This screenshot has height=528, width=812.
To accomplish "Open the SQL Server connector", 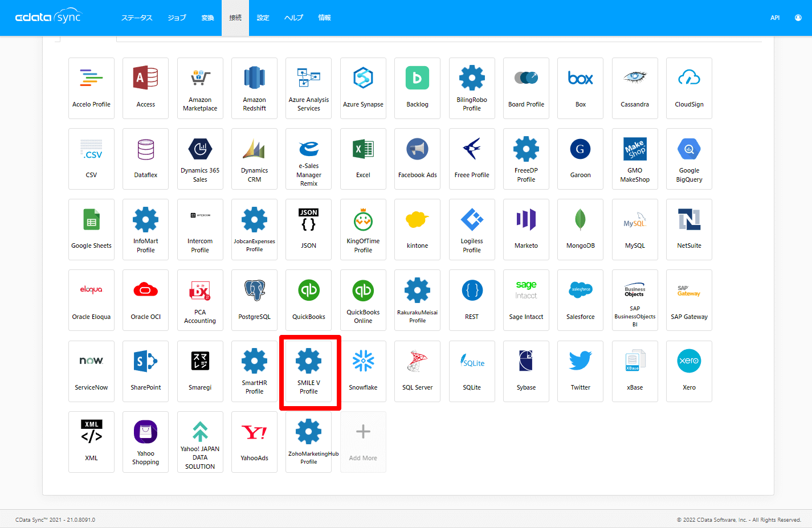I will (417, 371).
